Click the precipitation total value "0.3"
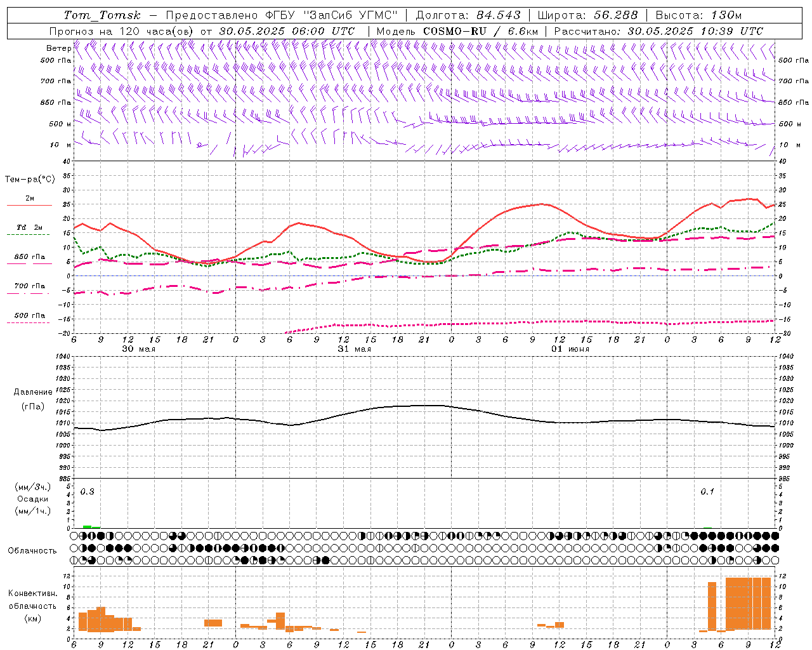Screen dimensions: 812x650 [87, 492]
